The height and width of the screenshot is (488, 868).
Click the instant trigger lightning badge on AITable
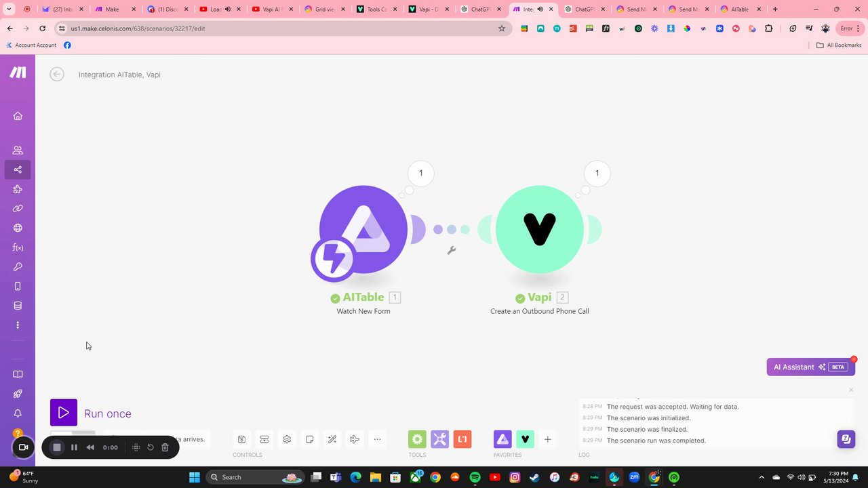[333, 260]
